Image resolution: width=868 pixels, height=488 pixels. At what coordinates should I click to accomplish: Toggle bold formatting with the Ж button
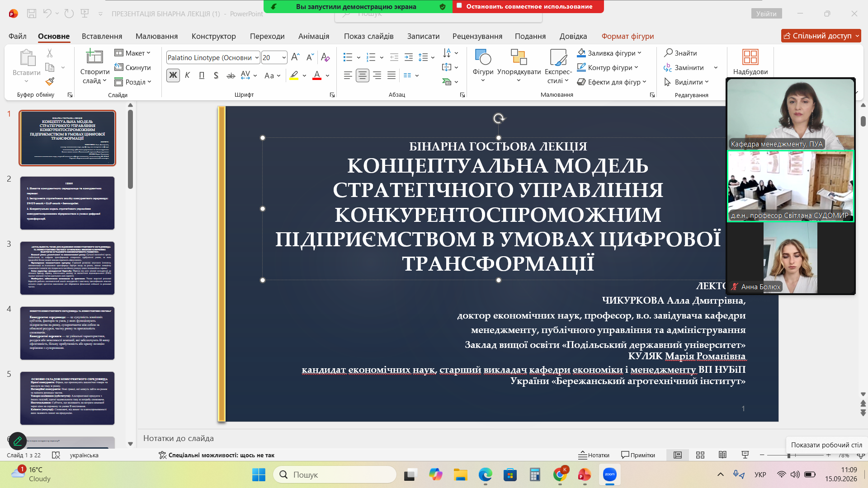point(173,75)
